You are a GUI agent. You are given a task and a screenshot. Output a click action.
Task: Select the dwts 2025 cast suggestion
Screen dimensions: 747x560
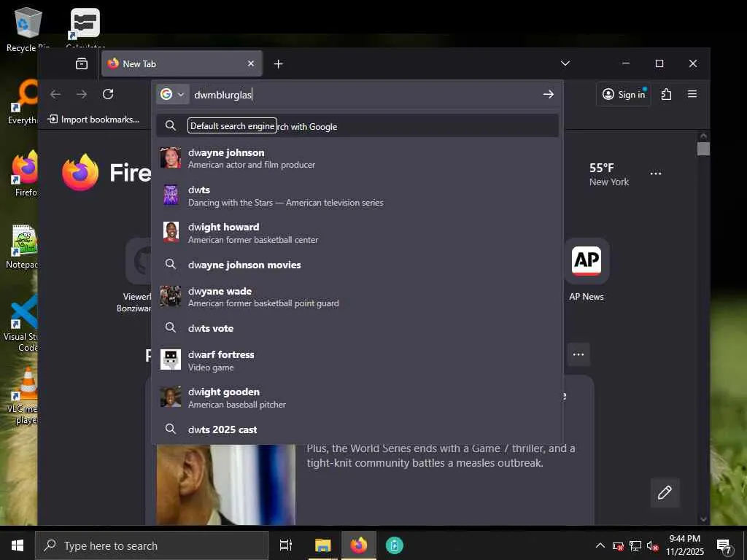point(357,429)
